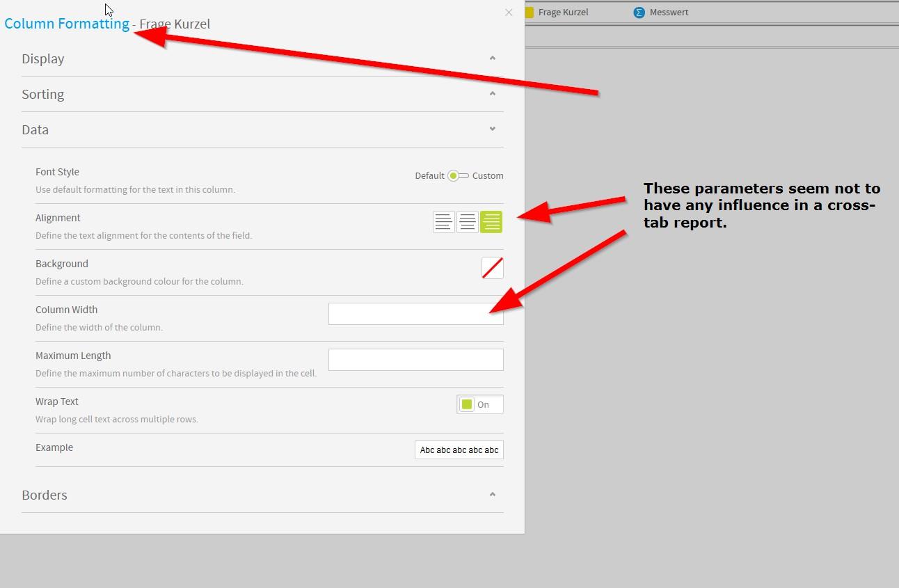
Task: Click the Column Width input field
Action: pyautogui.click(x=416, y=314)
